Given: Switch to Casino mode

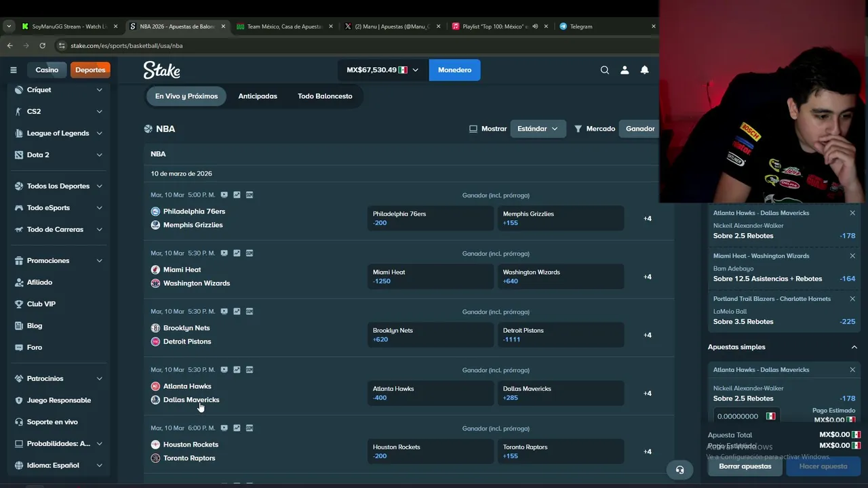Looking at the screenshot, I should click(x=47, y=70).
